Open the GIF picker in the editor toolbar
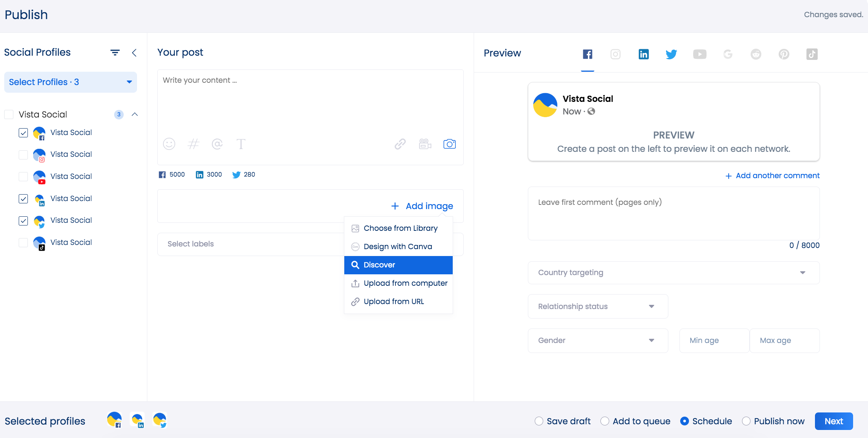The width and height of the screenshot is (868, 438). point(424,144)
